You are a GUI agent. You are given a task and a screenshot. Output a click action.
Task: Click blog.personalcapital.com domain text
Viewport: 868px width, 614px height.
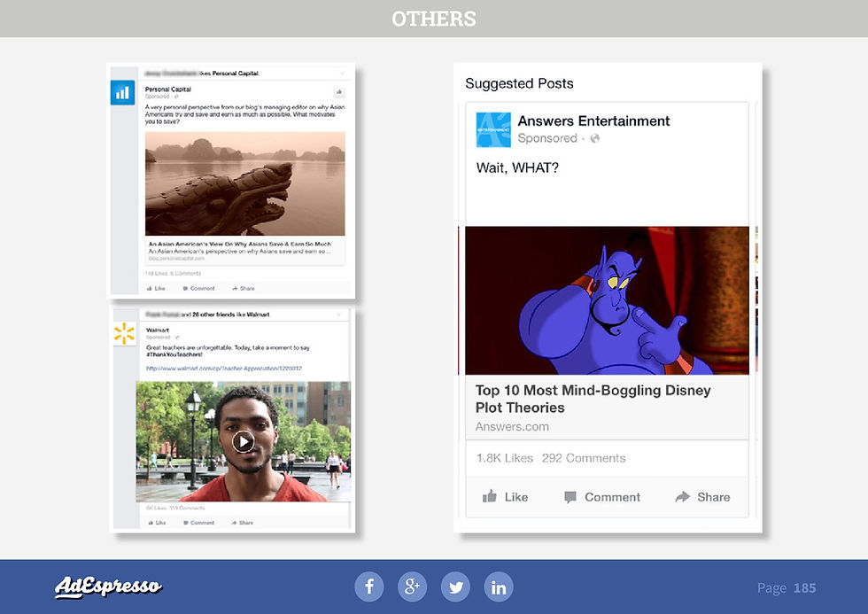(176, 258)
